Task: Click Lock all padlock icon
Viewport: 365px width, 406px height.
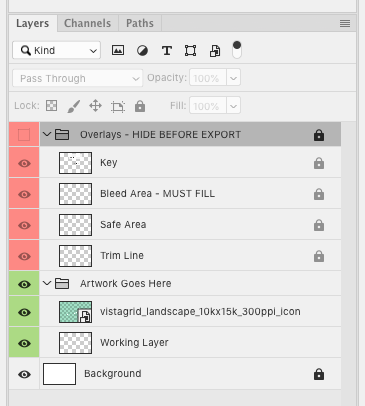Action: [x=140, y=106]
